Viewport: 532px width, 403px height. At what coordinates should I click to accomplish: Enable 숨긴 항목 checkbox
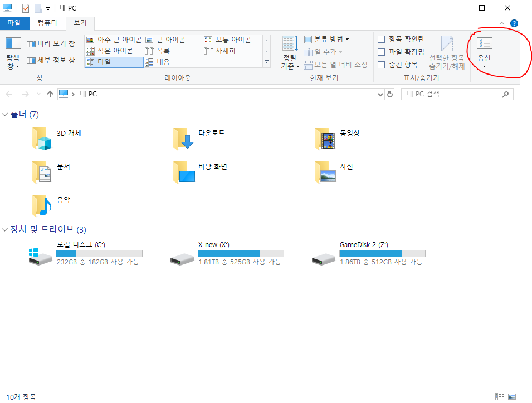(382, 65)
